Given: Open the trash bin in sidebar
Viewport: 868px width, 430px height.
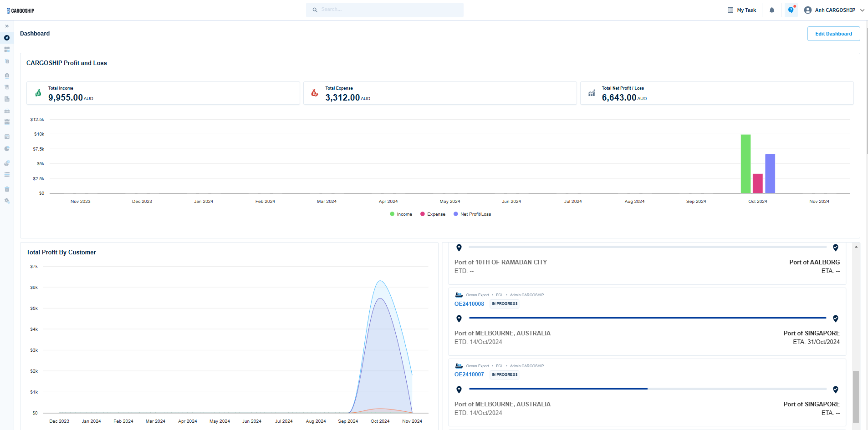Looking at the screenshot, I should coord(7,189).
